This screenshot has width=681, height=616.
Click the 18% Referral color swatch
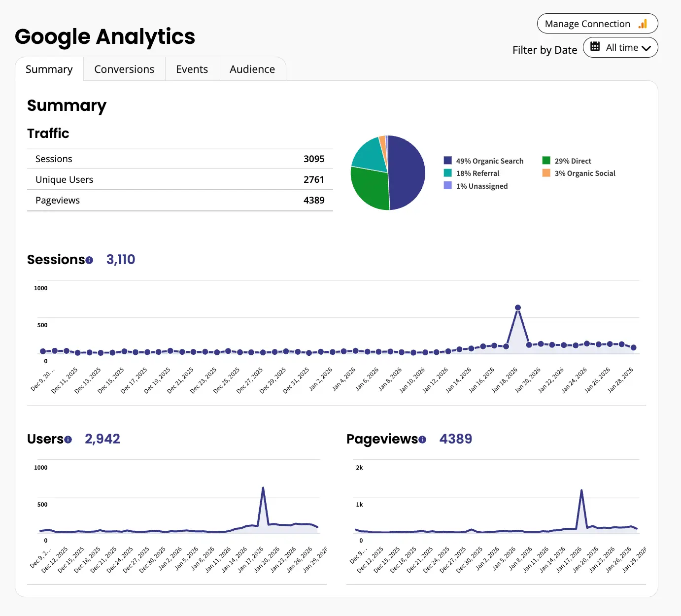pyautogui.click(x=447, y=173)
